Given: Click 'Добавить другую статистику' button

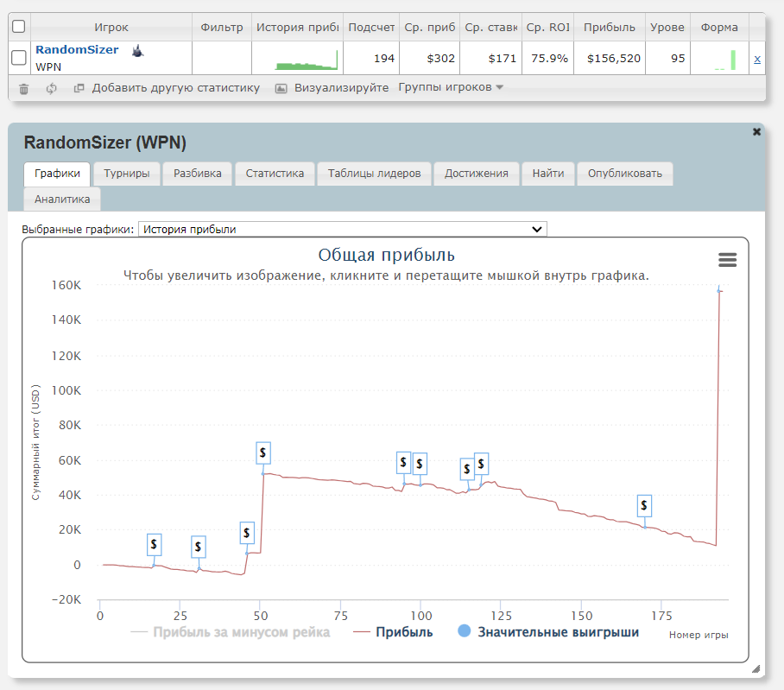Looking at the screenshot, I should [x=167, y=88].
